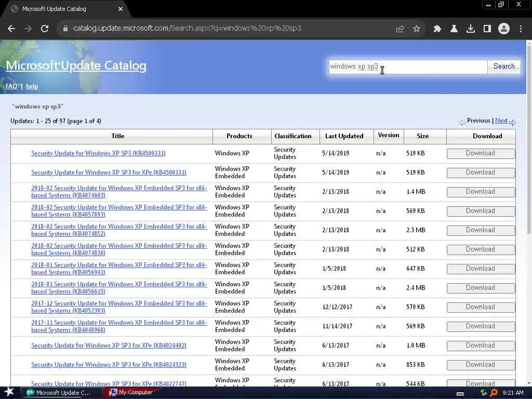Sort results by Classification column
The width and height of the screenshot is (532, 399).
[293, 136]
